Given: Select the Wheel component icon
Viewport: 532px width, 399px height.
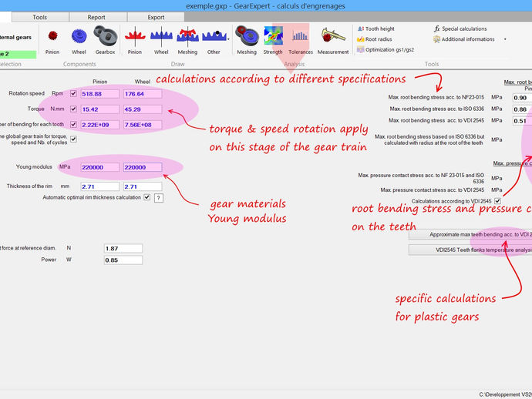Looking at the screenshot, I should pyautogui.click(x=79, y=40).
